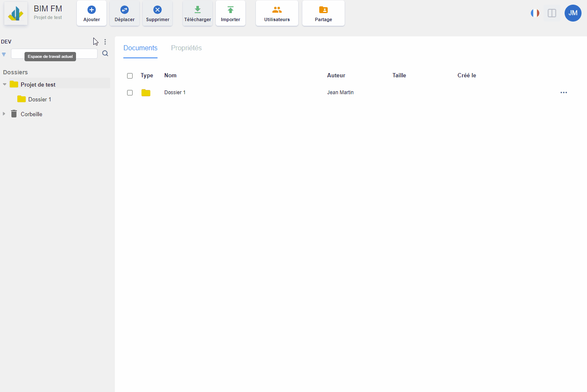587x392 pixels.
Task: Open the Importer upload tool
Action: pyautogui.click(x=231, y=14)
